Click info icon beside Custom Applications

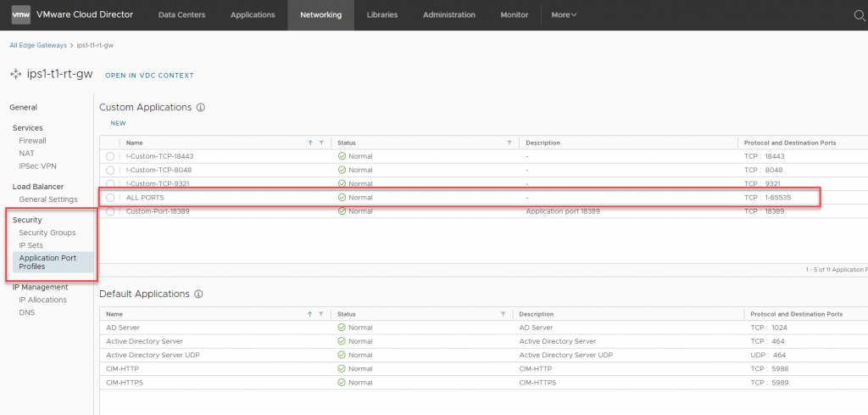[x=201, y=108]
